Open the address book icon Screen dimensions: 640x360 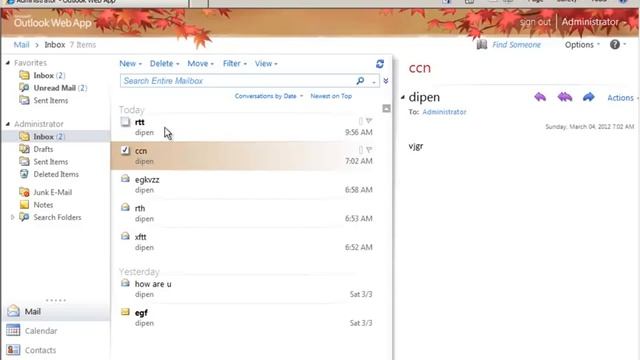482,44
